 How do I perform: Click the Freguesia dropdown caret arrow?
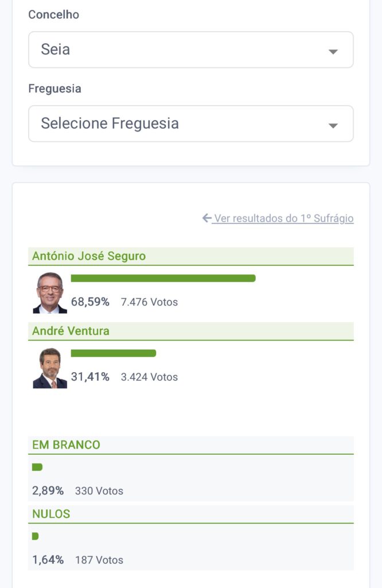tap(333, 126)
